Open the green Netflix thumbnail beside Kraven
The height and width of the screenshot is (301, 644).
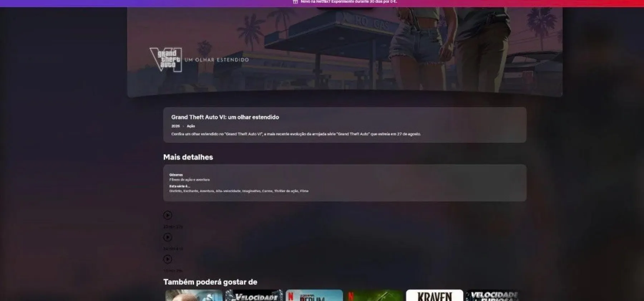[374, 295]
